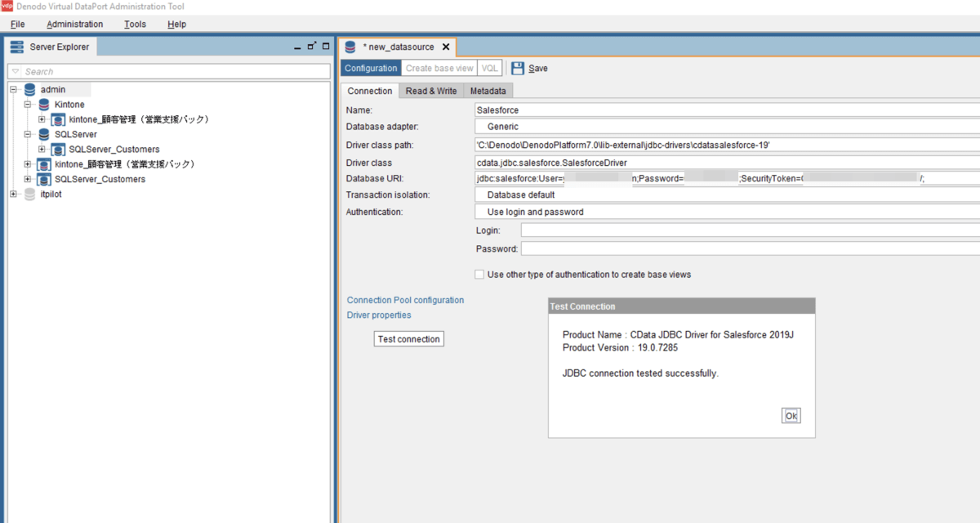Collapse the admin database node
This screenshot has width=980, height=523.
click(13, 90)
